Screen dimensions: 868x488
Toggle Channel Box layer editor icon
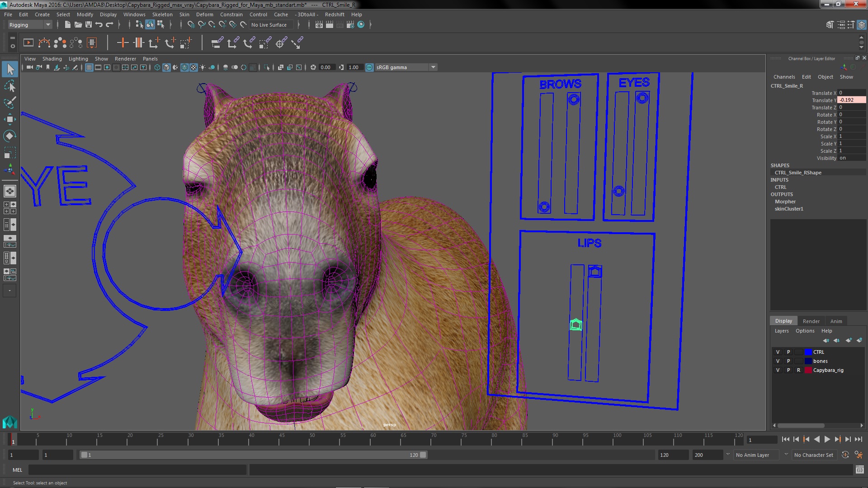(862, 25)
